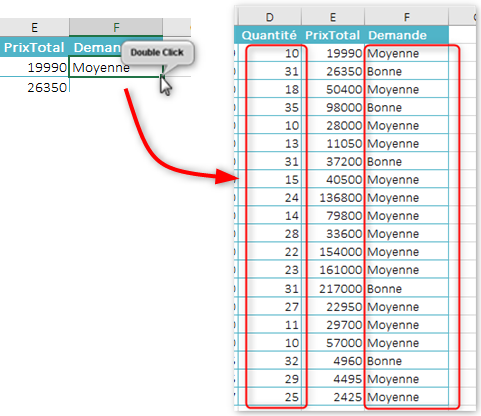The width and height of the screenshot is (481, 416).
Task: Select the 4495 PrixTotal cell
Action: click(333, 378)
